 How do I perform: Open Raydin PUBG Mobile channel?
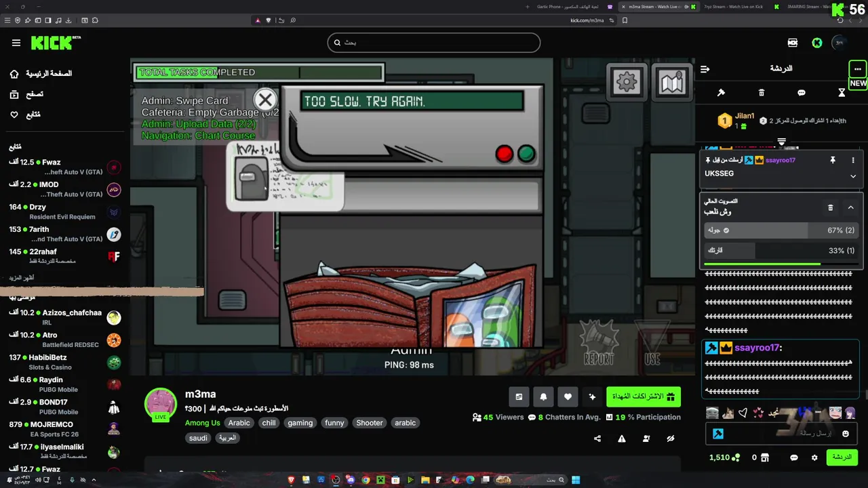64,384
